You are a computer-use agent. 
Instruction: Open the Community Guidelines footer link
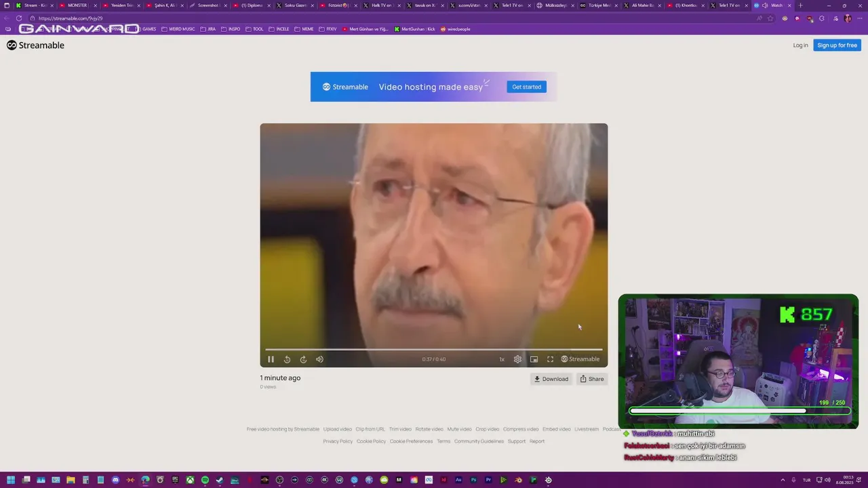click(x=479, y=441)
